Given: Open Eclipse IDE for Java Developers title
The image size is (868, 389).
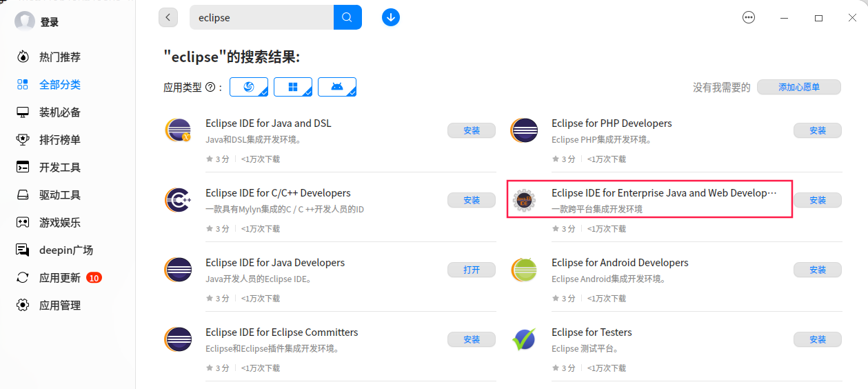Looking at the screenshot, I should [x=275, y=263].
